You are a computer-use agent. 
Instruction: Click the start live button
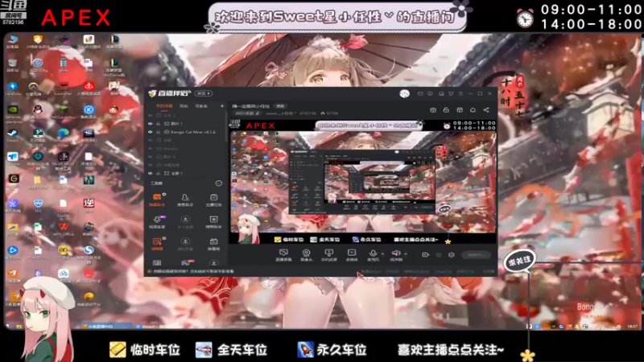coord(476,255)
